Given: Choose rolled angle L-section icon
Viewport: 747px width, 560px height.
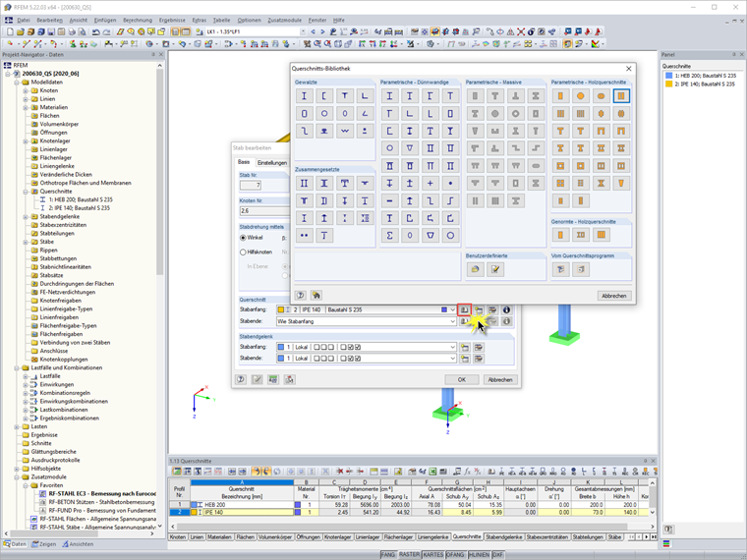Looking at the screenshot, I should point(365,95).
